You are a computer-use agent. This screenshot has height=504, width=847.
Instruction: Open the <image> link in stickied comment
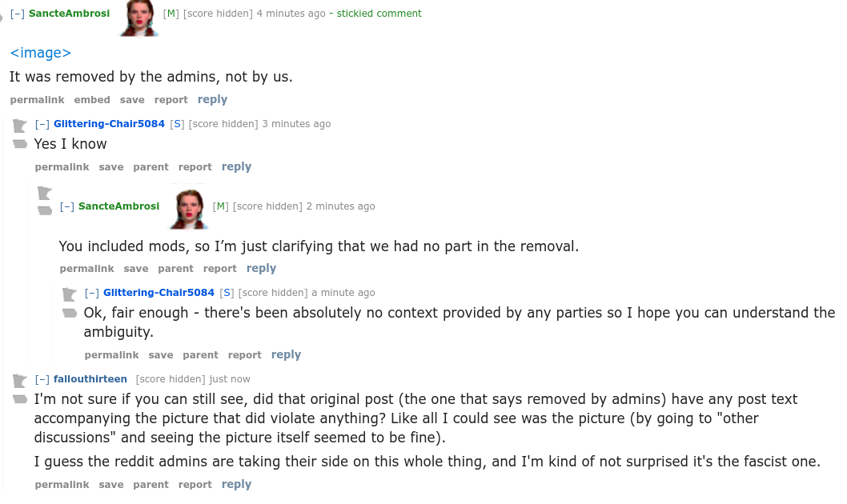click(41, 53)
